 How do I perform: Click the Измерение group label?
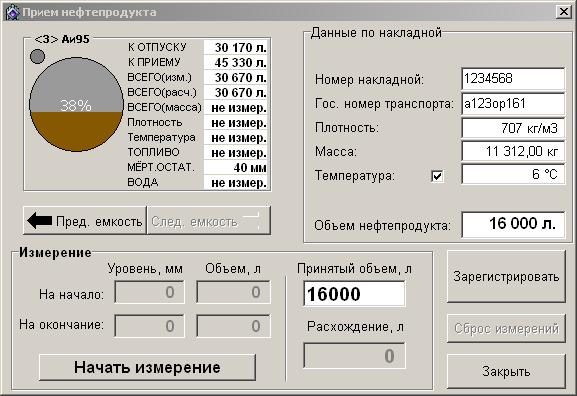coord(55,252)
